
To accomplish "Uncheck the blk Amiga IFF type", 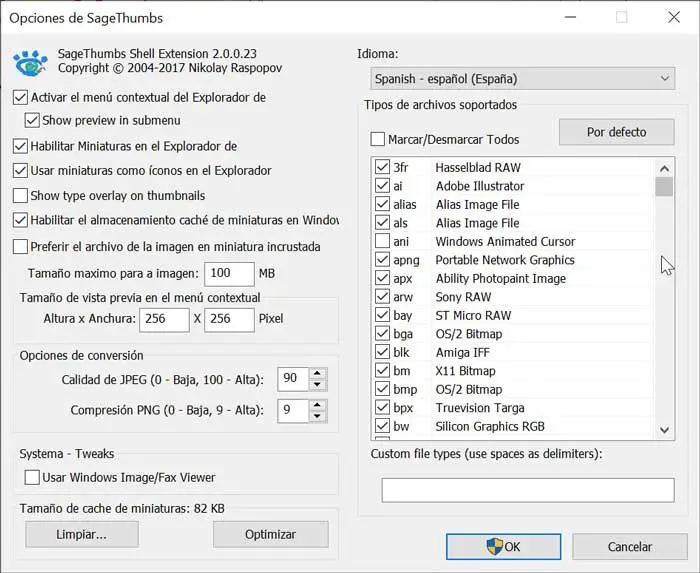I will 382,353.
